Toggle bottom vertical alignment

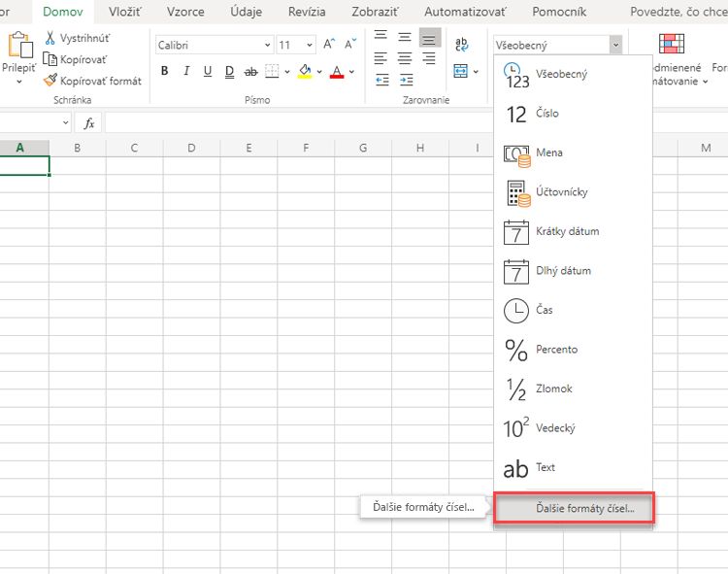click(429, 38)
